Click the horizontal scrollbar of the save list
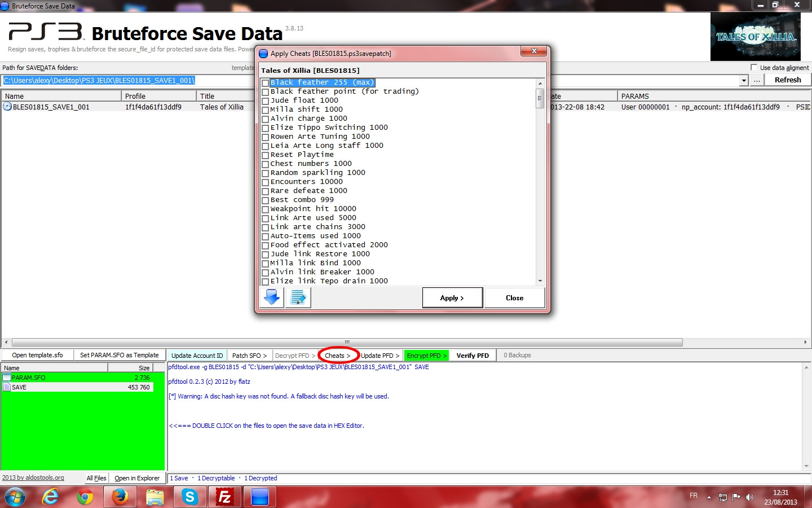The image size is (812, 508). [x=347, y=342]
